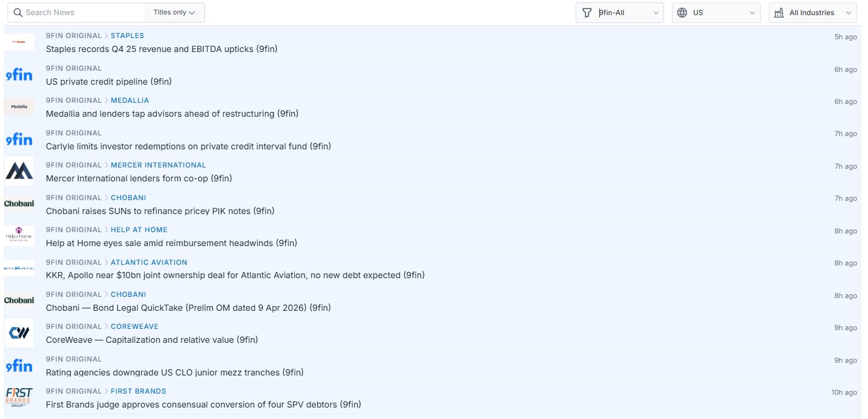The width and height of the screenshot is (868, 419).
Task: Open the COREWEAVE company tag link
Action: tap(134, 326)
